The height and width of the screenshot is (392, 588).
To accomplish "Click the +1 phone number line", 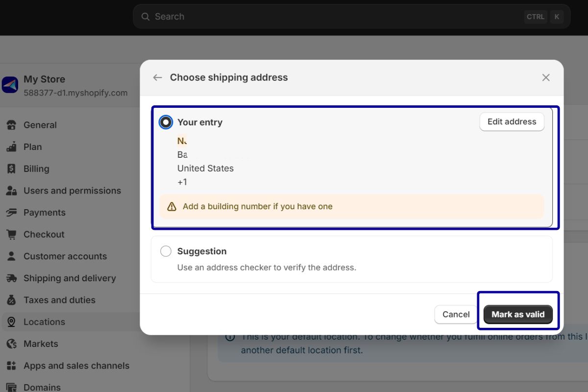I will 182,182.
